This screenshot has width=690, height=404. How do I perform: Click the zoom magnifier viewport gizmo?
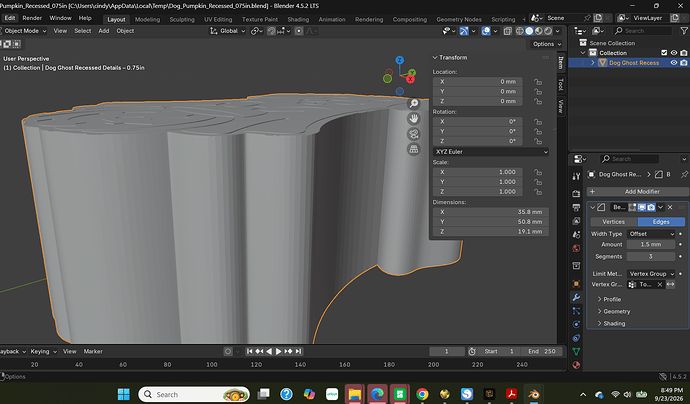[x=414, y=103]
